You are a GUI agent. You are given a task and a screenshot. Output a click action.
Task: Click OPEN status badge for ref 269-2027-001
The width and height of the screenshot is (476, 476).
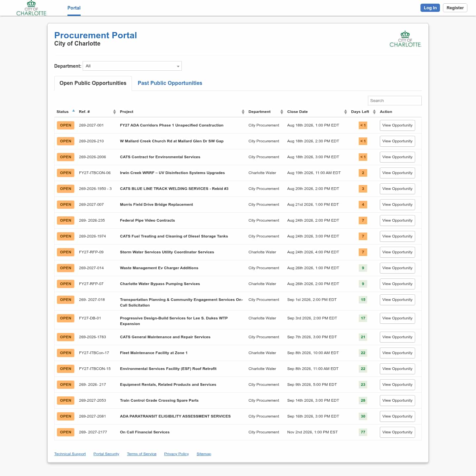[65, 126]
